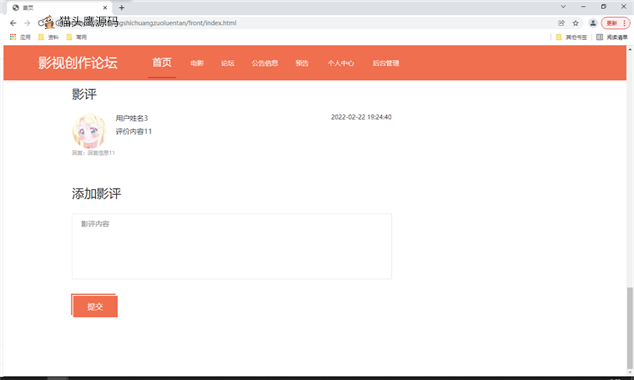Screen dimensions: 634x380
Task: Open the share page icon in address bar
Action: coord(561,23)
